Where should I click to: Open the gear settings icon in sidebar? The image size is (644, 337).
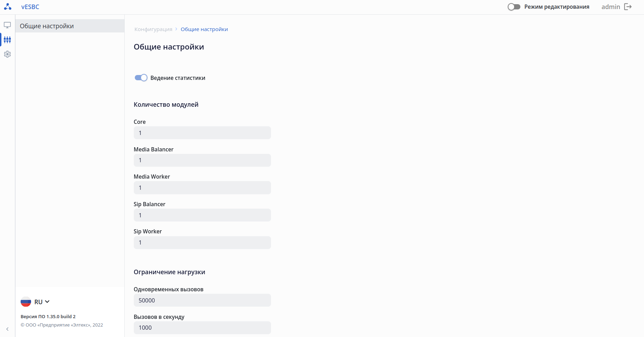(7, 54)
